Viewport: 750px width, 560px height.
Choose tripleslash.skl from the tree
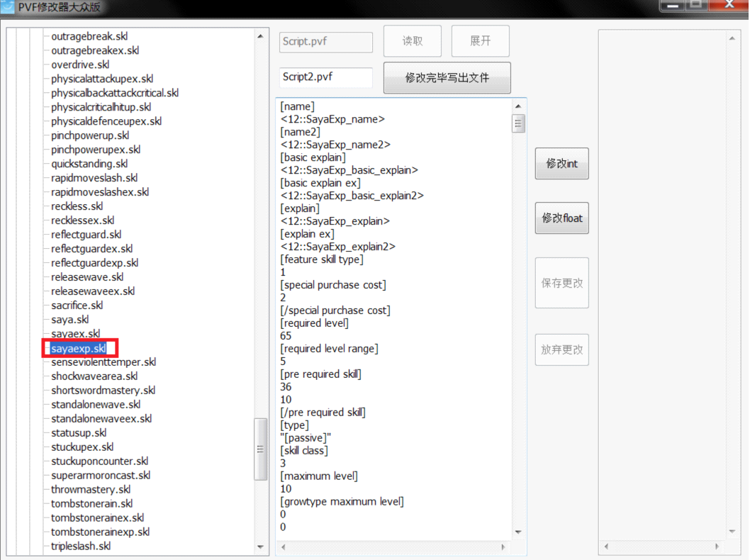[x=81, y=546]
